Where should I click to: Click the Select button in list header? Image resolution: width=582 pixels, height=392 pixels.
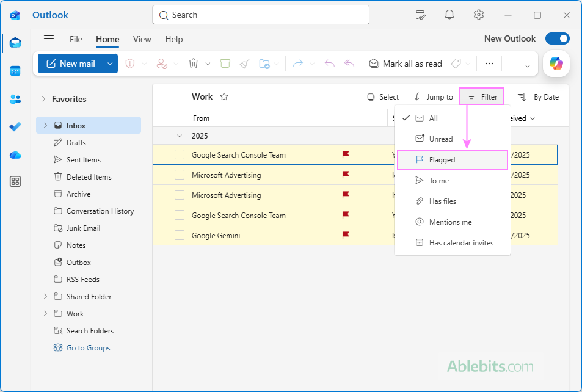coord(383,97)
